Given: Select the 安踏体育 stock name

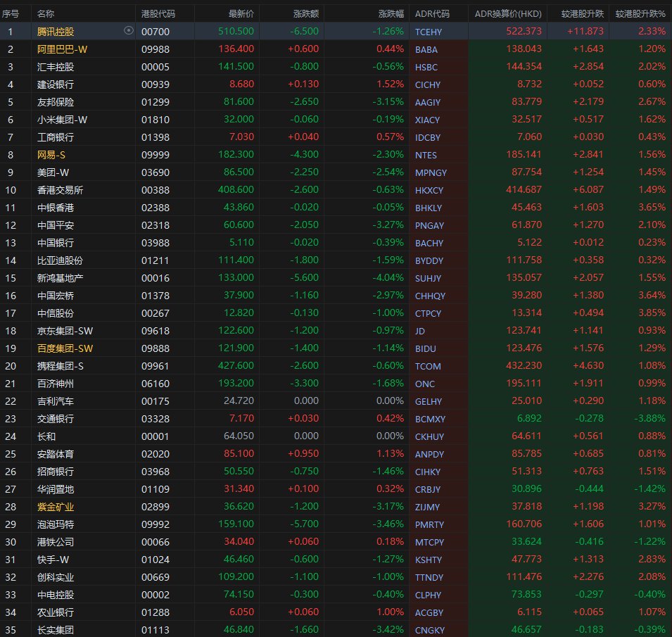Looking at the screenshot, I should click(56, 453).
